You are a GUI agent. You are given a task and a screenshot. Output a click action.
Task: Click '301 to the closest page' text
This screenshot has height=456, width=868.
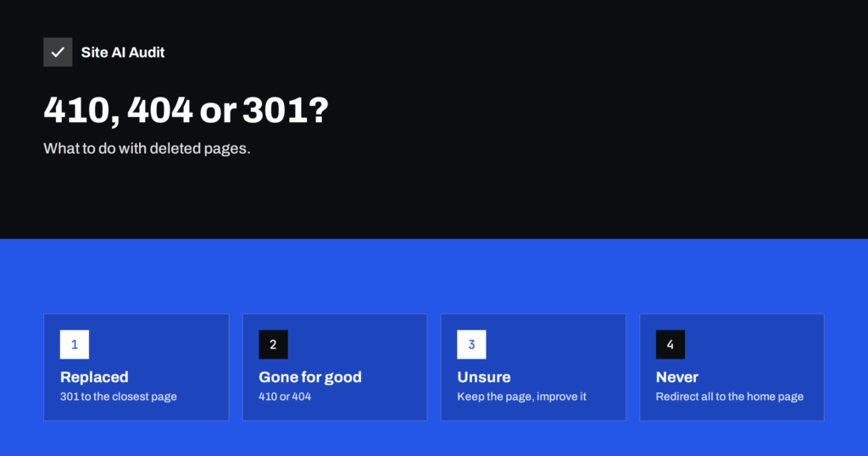click(119, 396)
